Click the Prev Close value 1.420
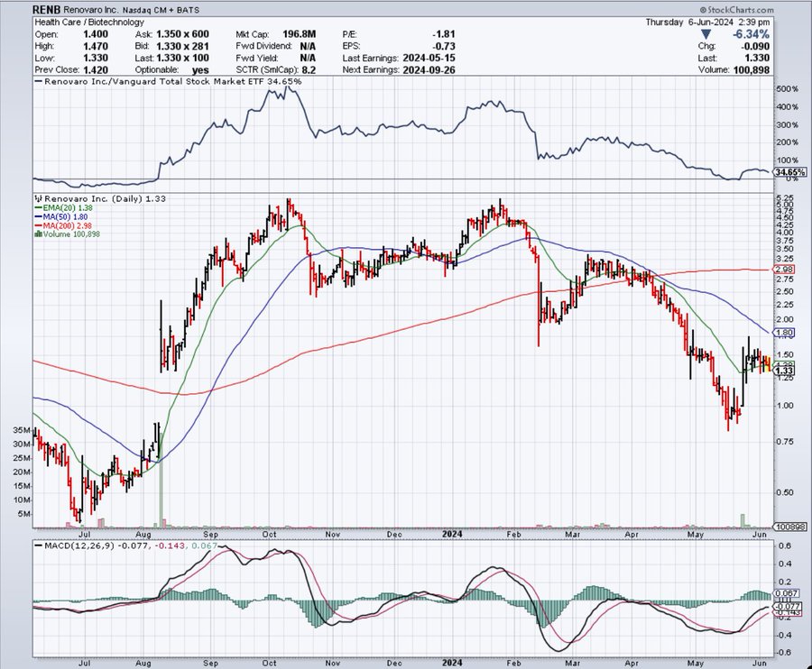Image resolution: width=812 pixels, height=669 pixels. tap(96, 69)
